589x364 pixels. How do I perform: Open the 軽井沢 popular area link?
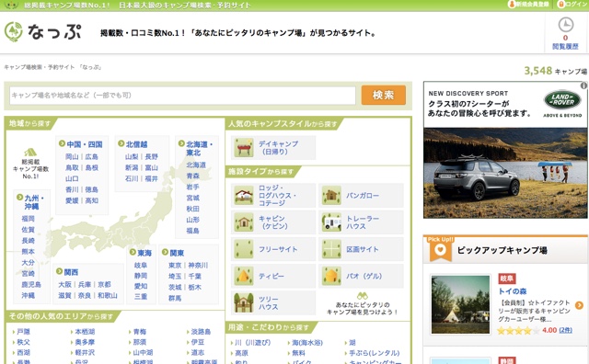[83, 352]
